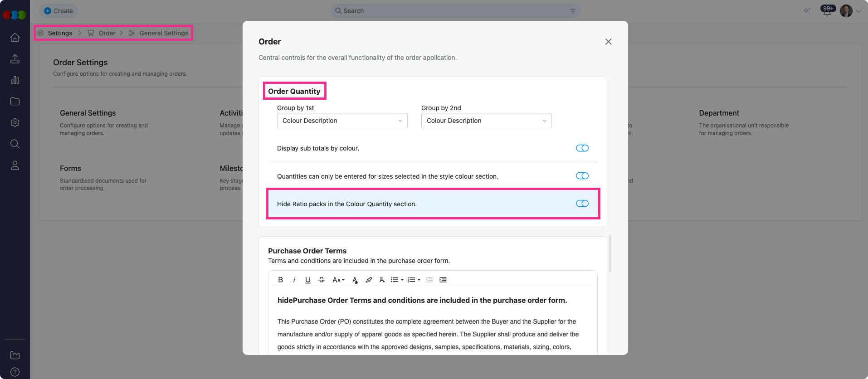Go to Settings in the breadcrumb
The height and width of the screenshot is (379, 868).
tap(60, 33)
